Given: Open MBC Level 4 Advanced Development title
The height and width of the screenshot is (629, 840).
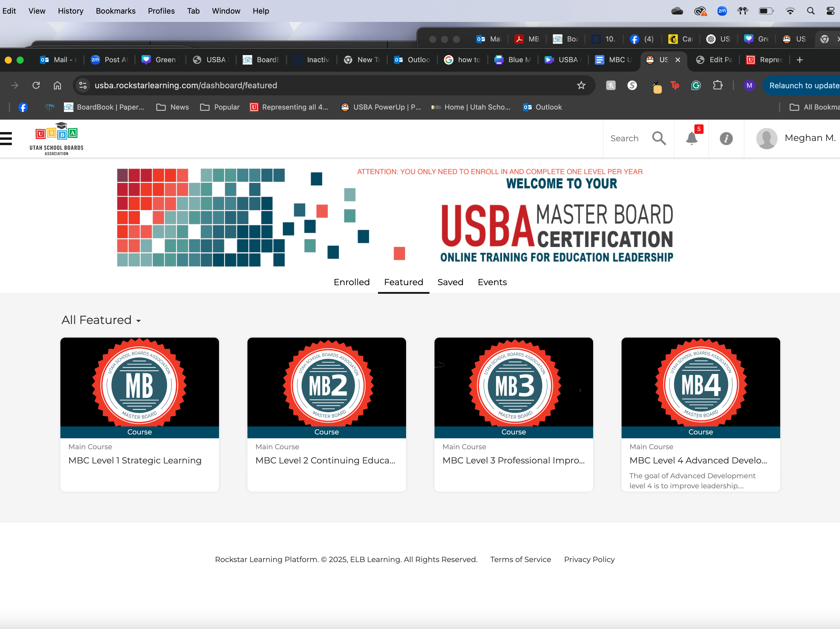Looking at the screenshot, I should (x=698, y=460).
